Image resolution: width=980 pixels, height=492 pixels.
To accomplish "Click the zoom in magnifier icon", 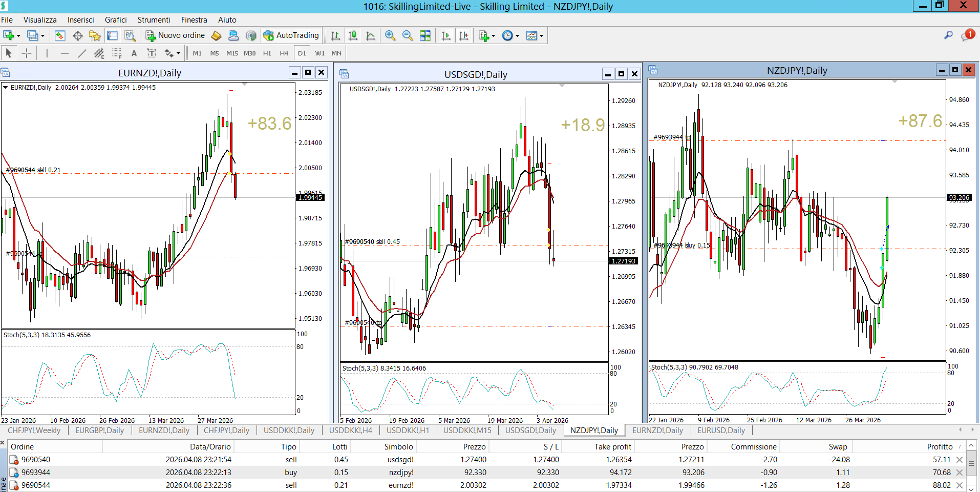I will coord(390,35).
